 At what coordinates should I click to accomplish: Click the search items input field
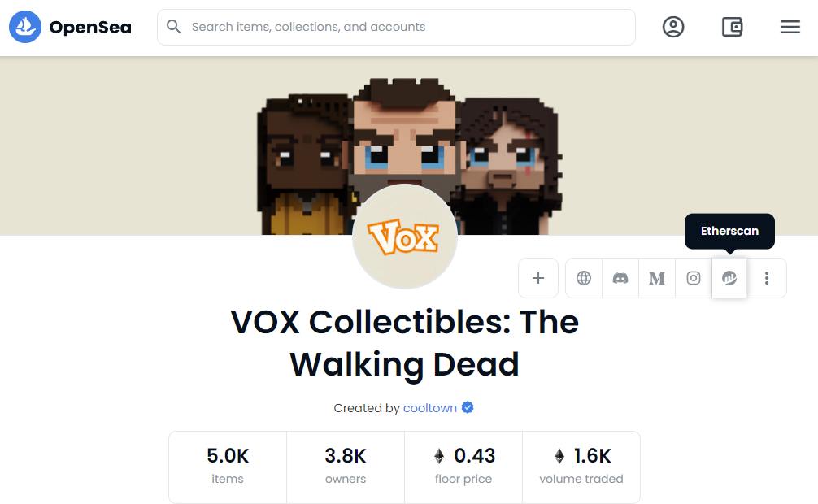pyautogui.click(x=396, y=27)
